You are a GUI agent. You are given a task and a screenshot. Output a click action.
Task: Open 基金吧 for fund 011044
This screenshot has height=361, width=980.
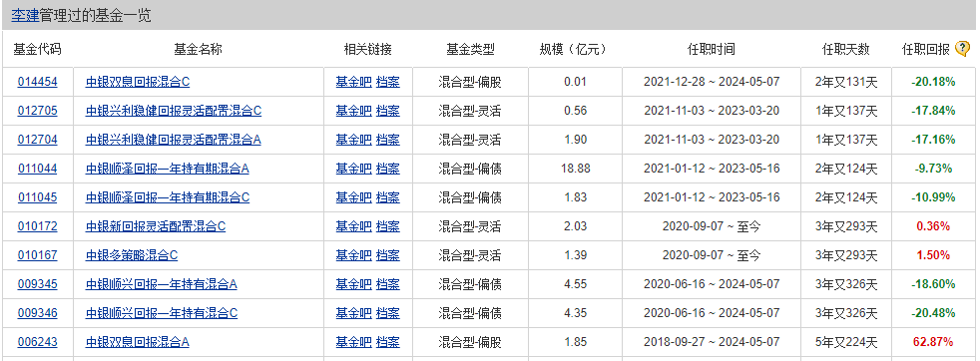tap(353, 169)
